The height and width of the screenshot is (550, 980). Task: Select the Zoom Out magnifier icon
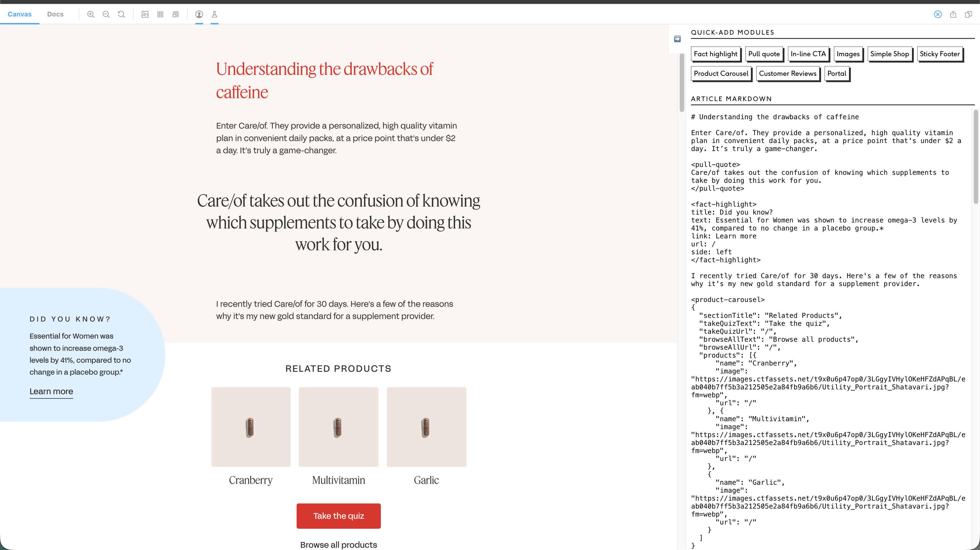(x=106, y=14)
